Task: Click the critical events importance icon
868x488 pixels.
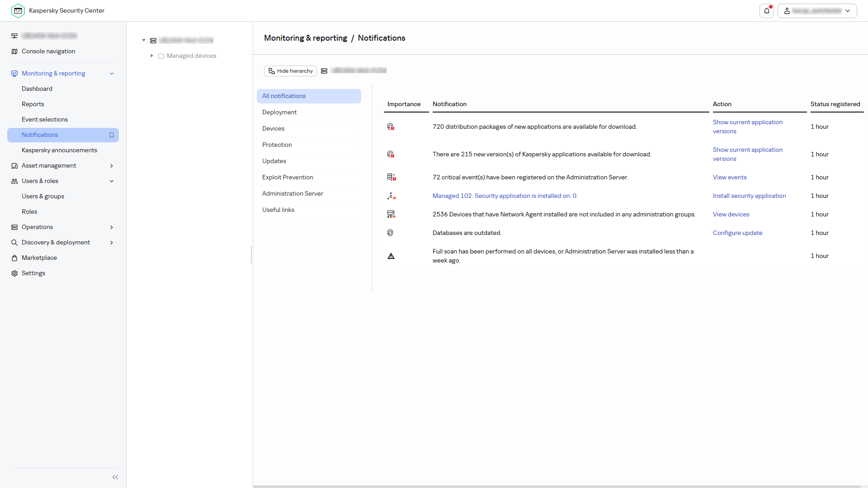Action: [391, 178]
